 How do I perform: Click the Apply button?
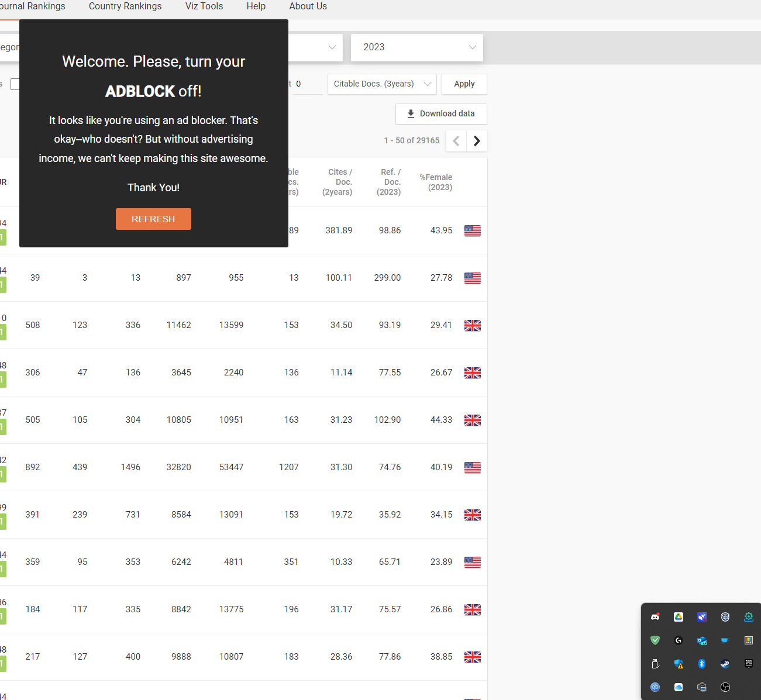pyautogui.click(x=464, y=84)
